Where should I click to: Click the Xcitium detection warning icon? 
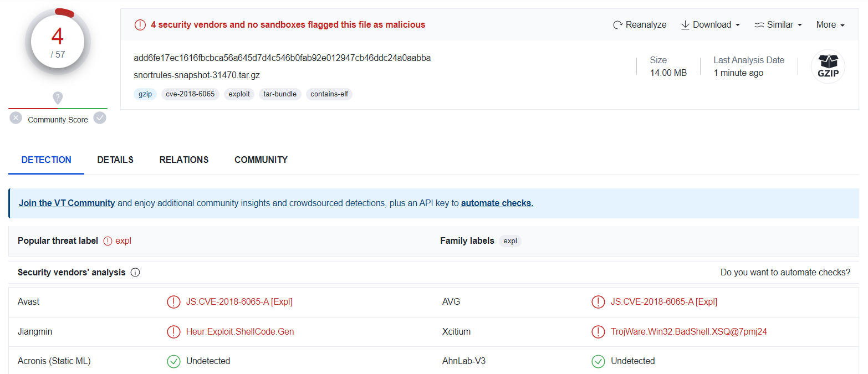[598, 332]
